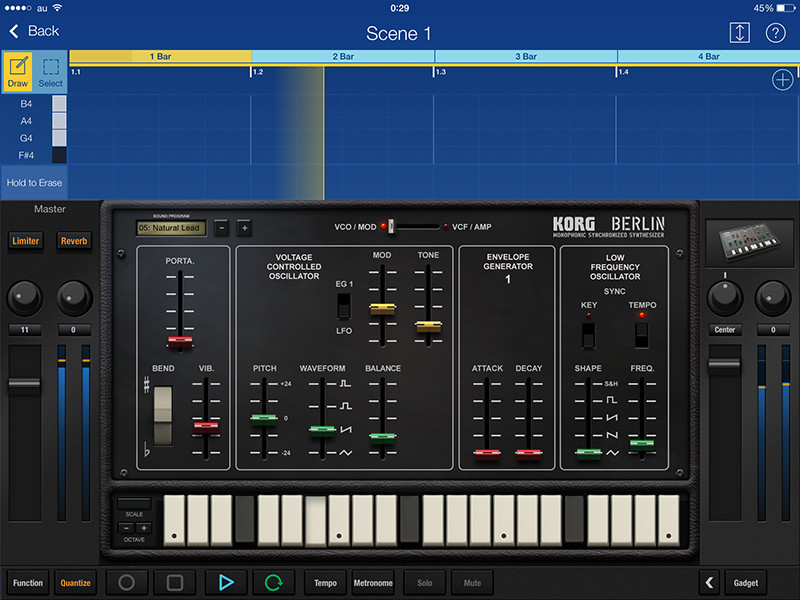Toggle the Quantize button
Image resolution: width=800 pixels, height=600 pixels.
76,583
